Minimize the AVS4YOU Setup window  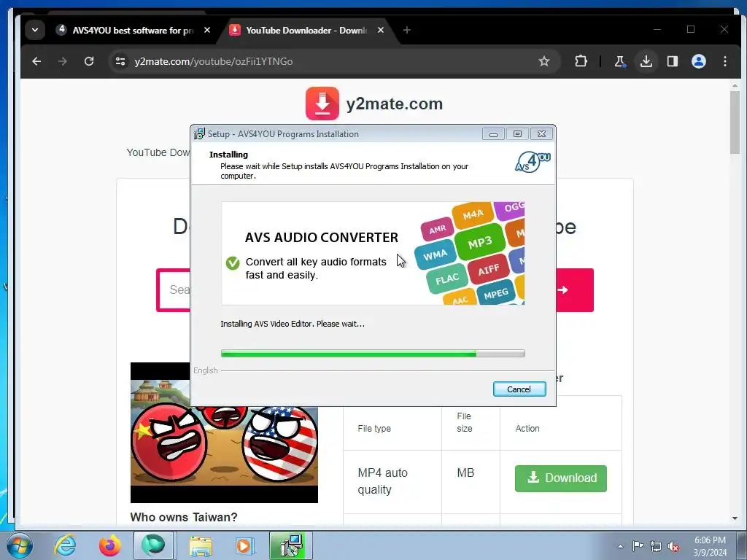click(493, 134)
